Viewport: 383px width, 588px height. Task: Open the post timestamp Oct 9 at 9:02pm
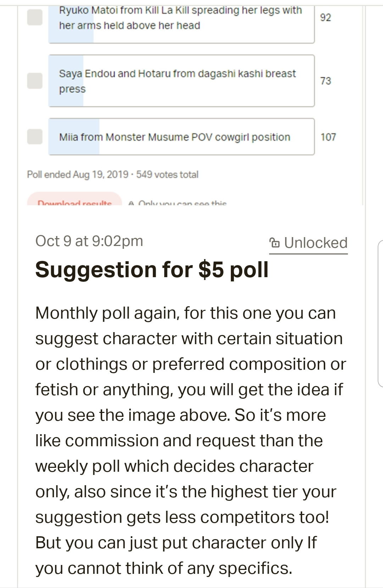point(89,241)
